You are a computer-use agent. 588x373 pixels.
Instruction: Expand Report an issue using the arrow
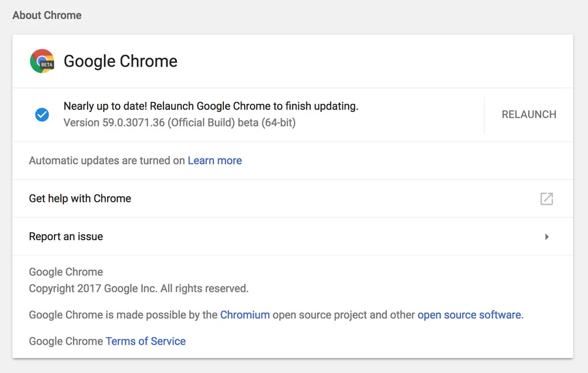click(546, 237)
